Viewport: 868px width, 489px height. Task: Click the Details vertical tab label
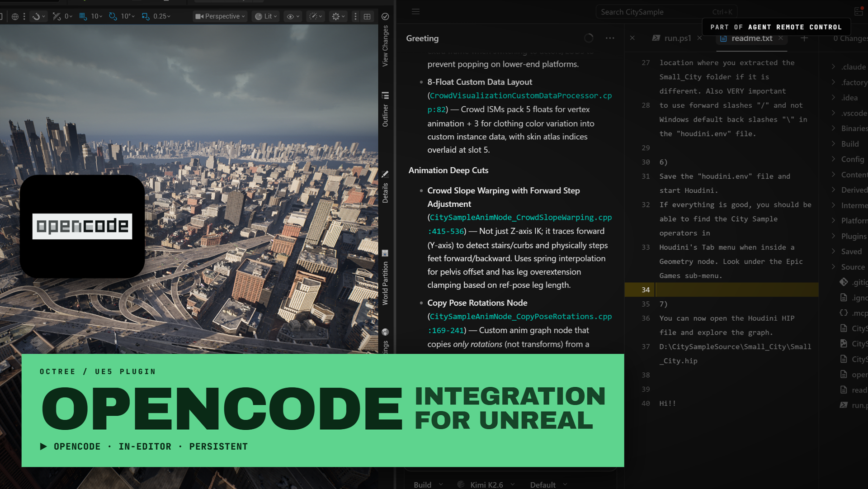385,193
